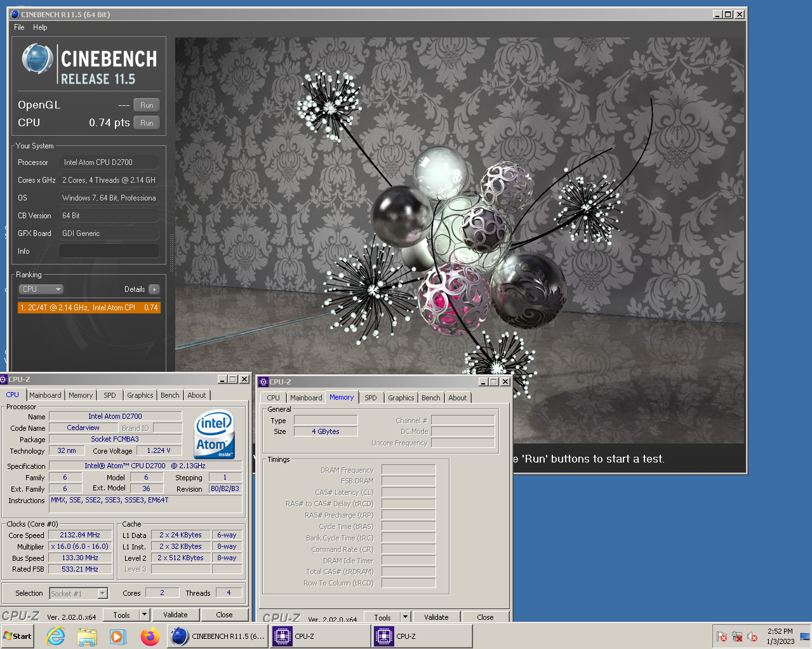Open Firefox from the taskbar
Image resolution: width=812 pixels, height=649 pixels.
click(x=150, y=636)
